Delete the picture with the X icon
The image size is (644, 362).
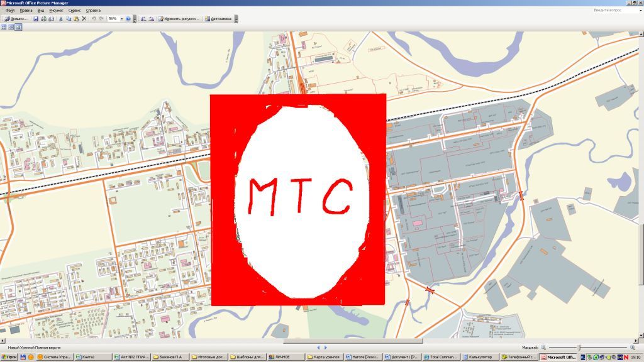coord(84,19)
